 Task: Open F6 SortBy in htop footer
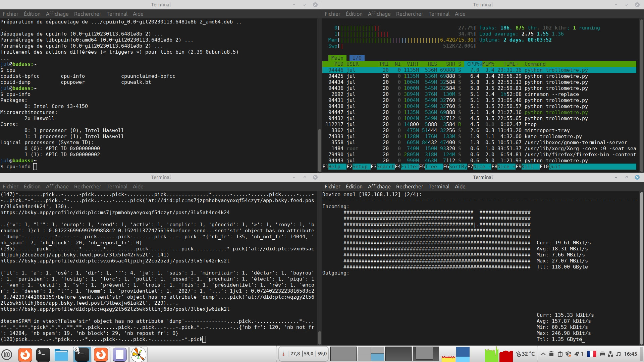pyautogui.click(x=455, y=167)
